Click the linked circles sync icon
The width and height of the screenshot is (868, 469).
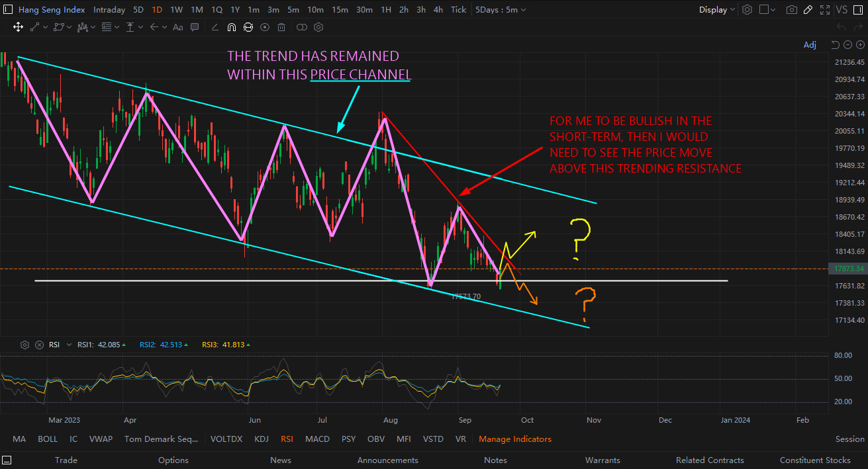[x=302, y=27]
